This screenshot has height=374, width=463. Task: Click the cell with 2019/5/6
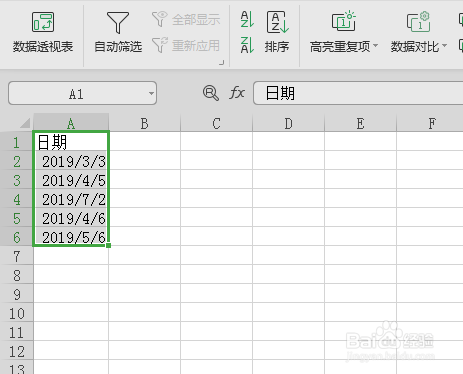click(x=71, y=237)
